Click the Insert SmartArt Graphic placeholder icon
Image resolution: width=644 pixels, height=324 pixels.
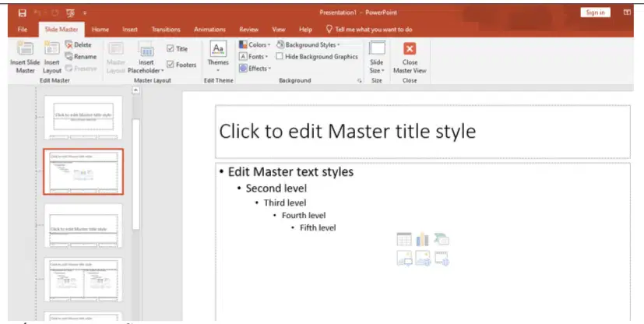click(442, 239)
